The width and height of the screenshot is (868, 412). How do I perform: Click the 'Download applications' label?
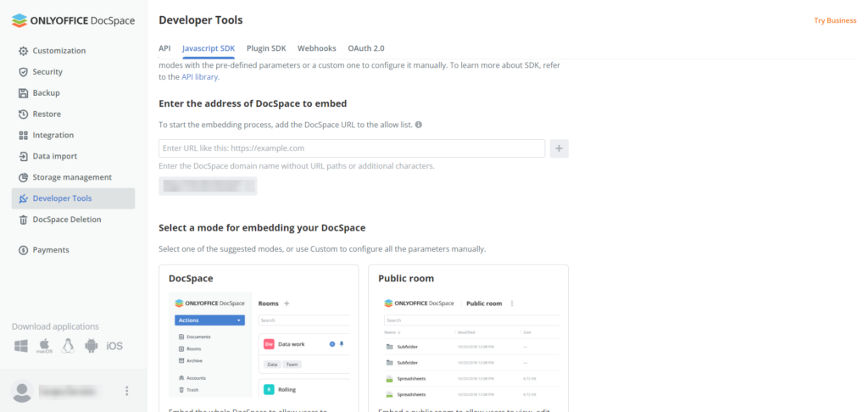55,326
